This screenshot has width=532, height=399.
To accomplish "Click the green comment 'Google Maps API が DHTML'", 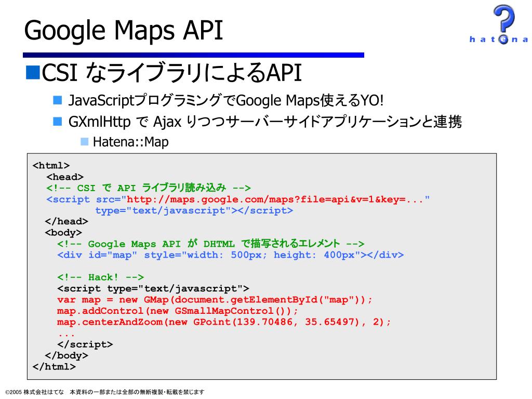I will (211, 243).
